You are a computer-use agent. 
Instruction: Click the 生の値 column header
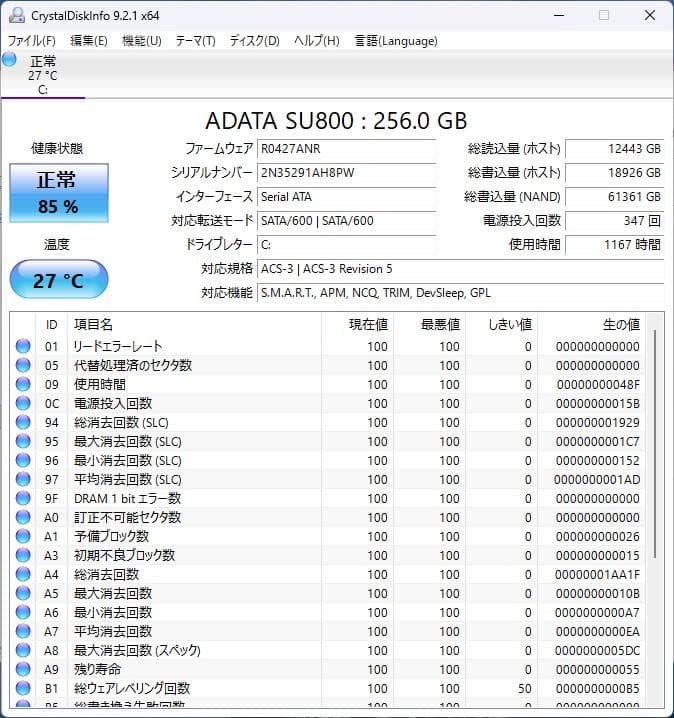point(592,325)
